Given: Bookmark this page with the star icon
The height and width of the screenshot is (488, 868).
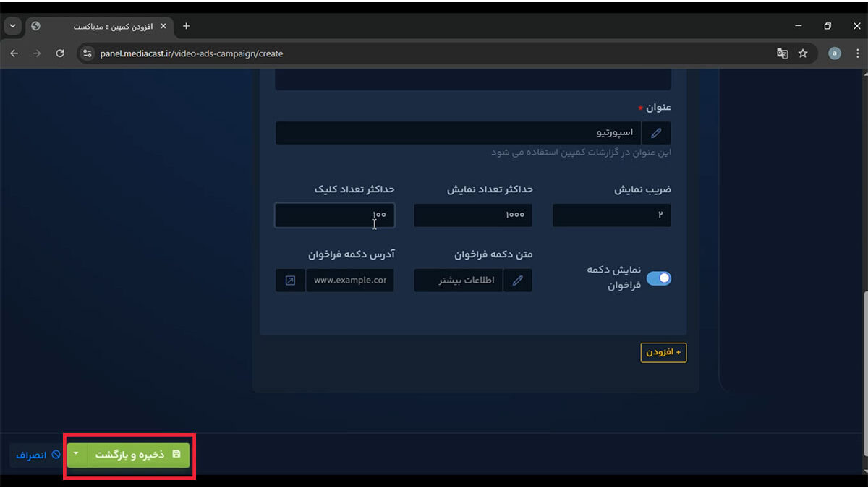Looking at the screenshot, I should pyautogui.click(x=803, y=53).
